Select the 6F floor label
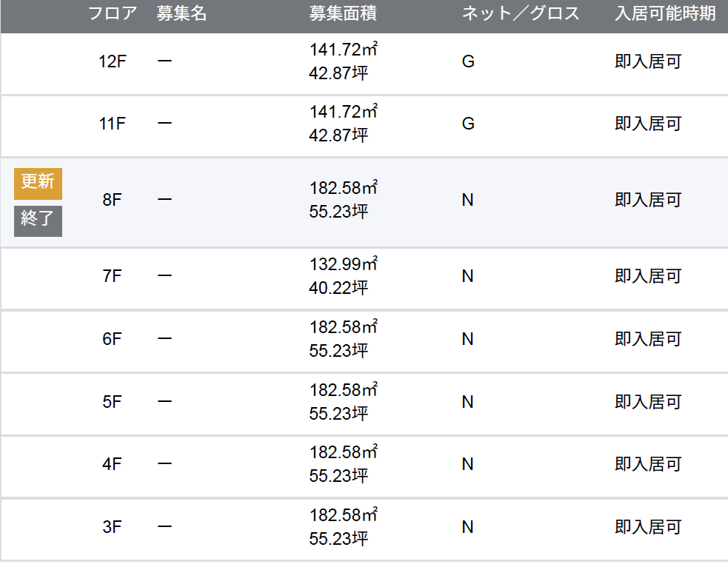The height and width of the screenshot is (567, 728). pyautogui.click(x=112, y=340)
